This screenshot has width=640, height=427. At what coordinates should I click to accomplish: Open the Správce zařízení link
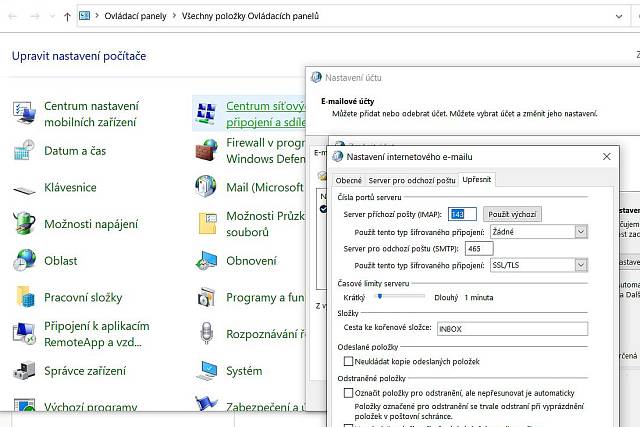coord(85,371)
